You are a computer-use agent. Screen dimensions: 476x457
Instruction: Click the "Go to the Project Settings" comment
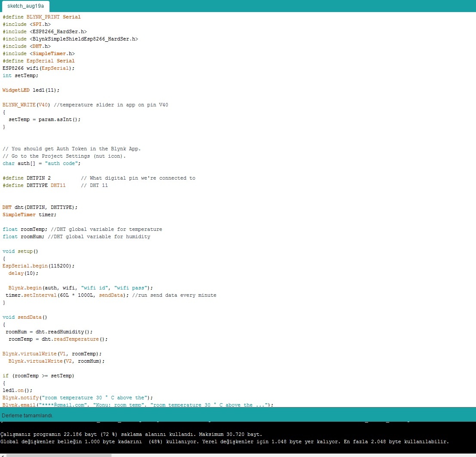pos(64,156)
